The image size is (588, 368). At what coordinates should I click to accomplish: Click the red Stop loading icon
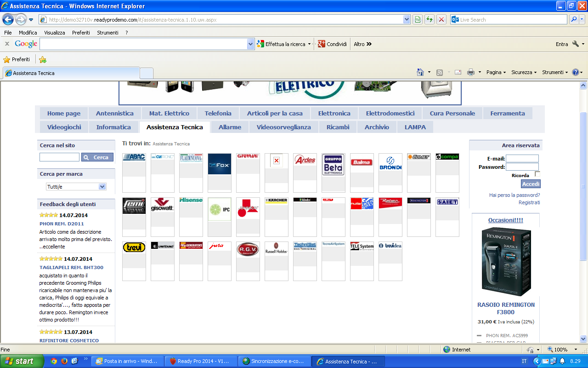(441, 19)
